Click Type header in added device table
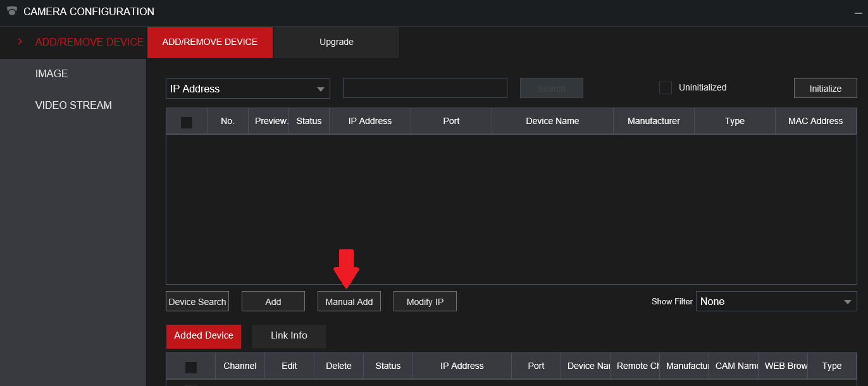Viewport: 868px width, 386px height. (832, 366)
